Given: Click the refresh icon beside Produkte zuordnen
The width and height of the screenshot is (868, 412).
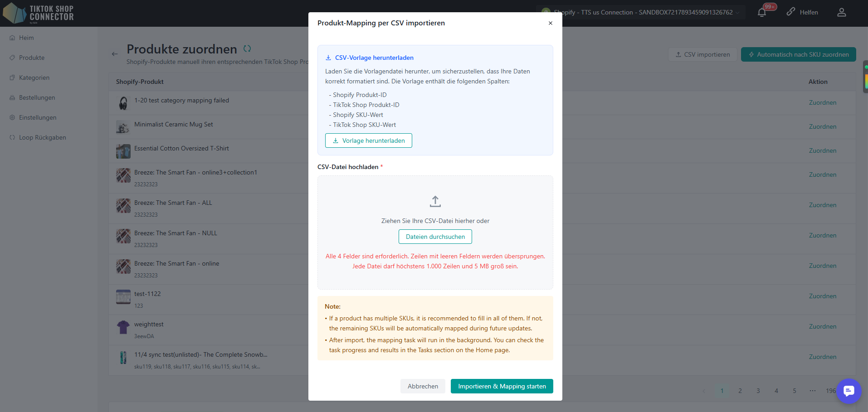Looking at the screenshot, I should click(x=247, y=48).
